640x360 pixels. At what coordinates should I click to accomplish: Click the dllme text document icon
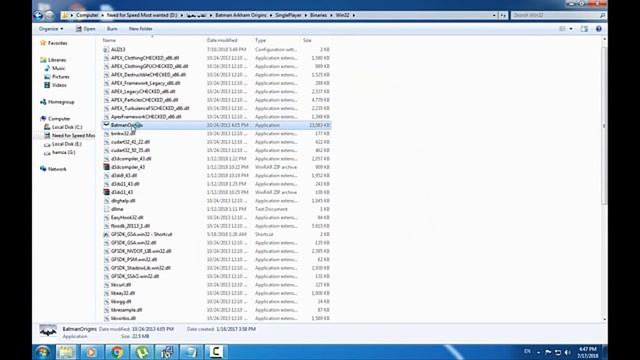coord(106,209)
